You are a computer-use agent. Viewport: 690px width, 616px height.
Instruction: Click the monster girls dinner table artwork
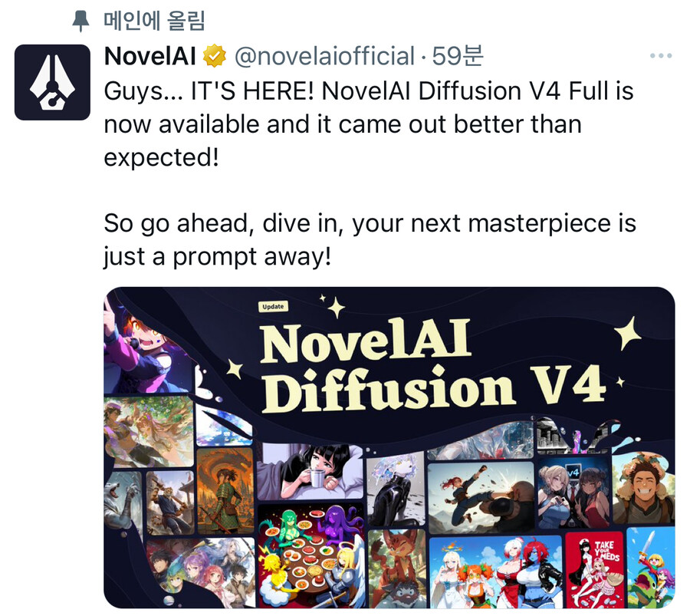pyautogui.click(x=310, y=557)
